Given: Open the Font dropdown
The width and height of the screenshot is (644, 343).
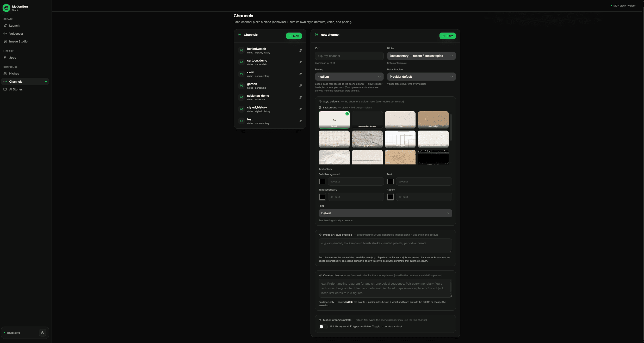Looking at the screenshot, I should point(385,213).
